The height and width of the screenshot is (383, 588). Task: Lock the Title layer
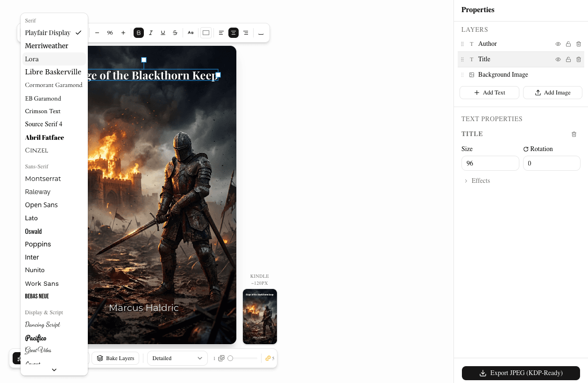[568, 59]
